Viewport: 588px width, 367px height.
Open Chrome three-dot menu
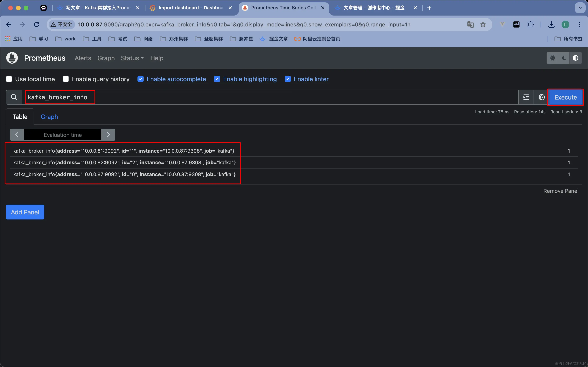point(579,24)
